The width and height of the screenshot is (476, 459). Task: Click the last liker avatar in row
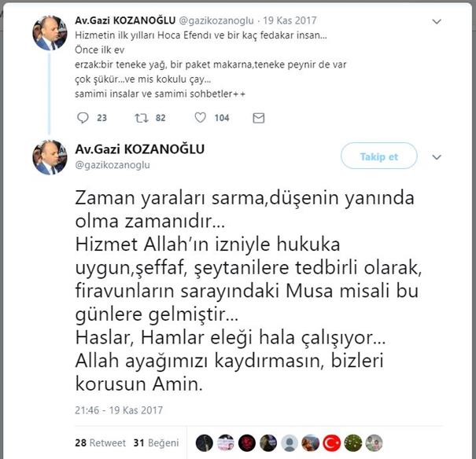click(374, 443)
